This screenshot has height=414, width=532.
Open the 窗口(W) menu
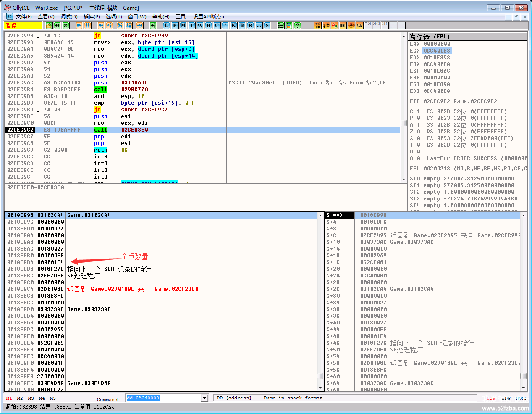coord(137,16)
